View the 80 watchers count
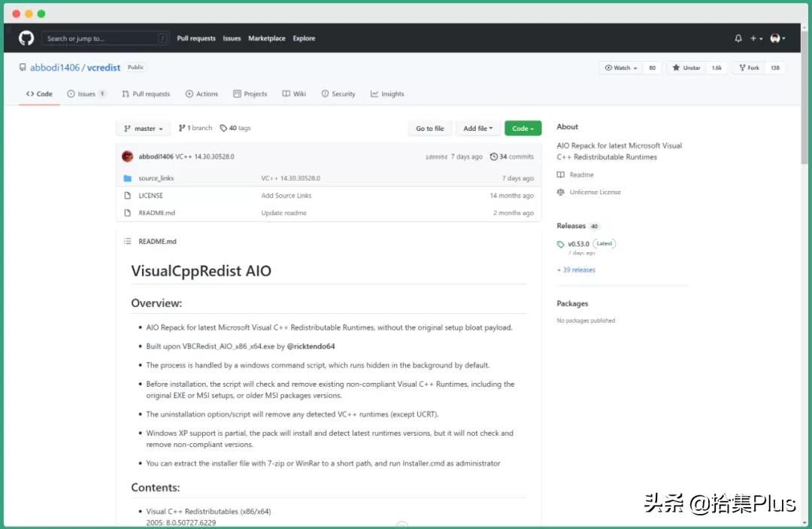812x529 pixels. click(652, 68)
